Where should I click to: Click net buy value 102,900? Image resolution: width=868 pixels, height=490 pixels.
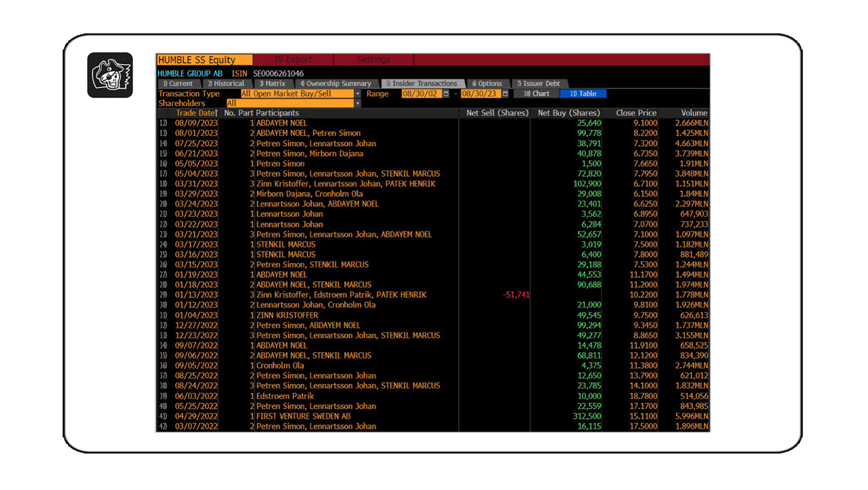pyautogui.click(x=586, y=184)
